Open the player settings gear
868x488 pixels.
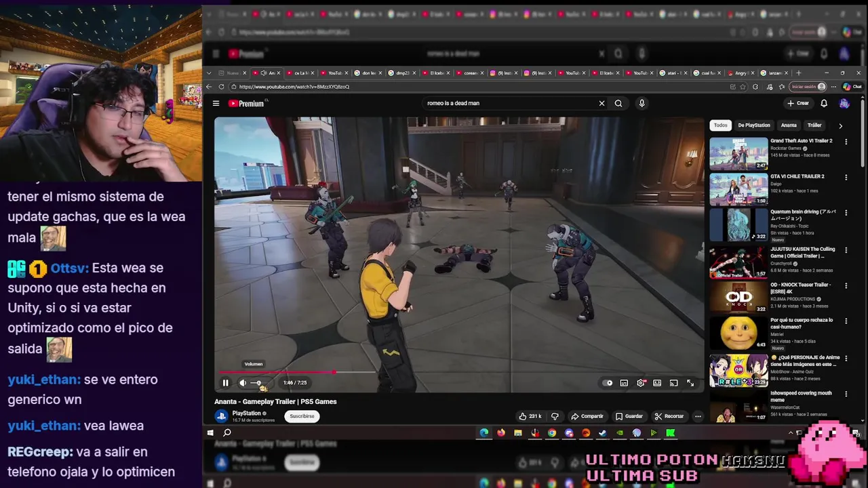pos(641,383)
